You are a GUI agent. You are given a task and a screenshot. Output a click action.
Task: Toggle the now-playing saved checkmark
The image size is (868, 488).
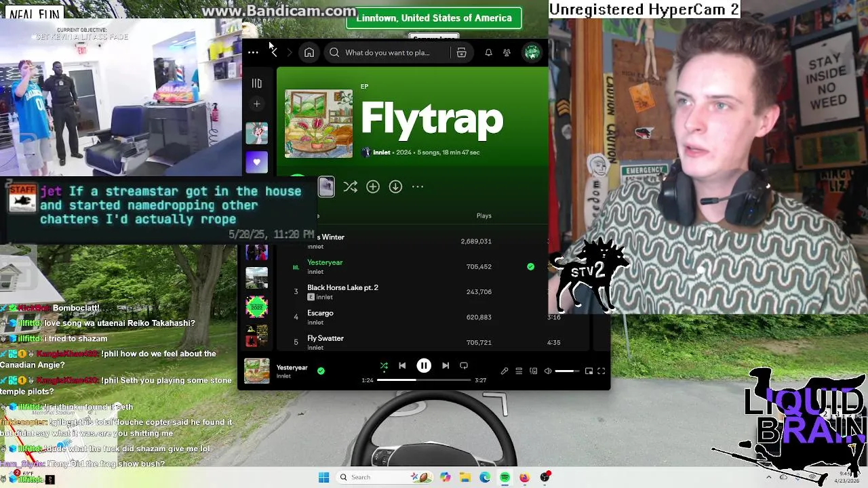pos(321,371)
